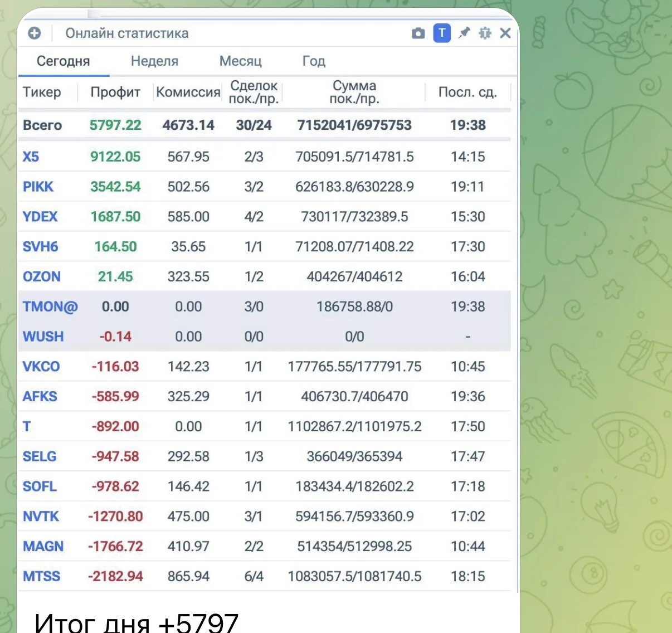This screenshot has width=672, height=633.
Task: Select the MAGN ticker
Action: point(43,547)
